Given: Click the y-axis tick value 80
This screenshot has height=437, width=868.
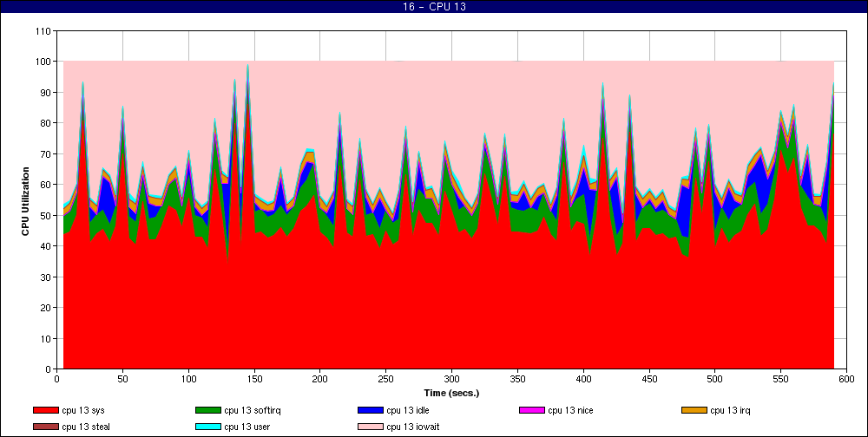Looking at the screenshot, I should tap(47, 123).
